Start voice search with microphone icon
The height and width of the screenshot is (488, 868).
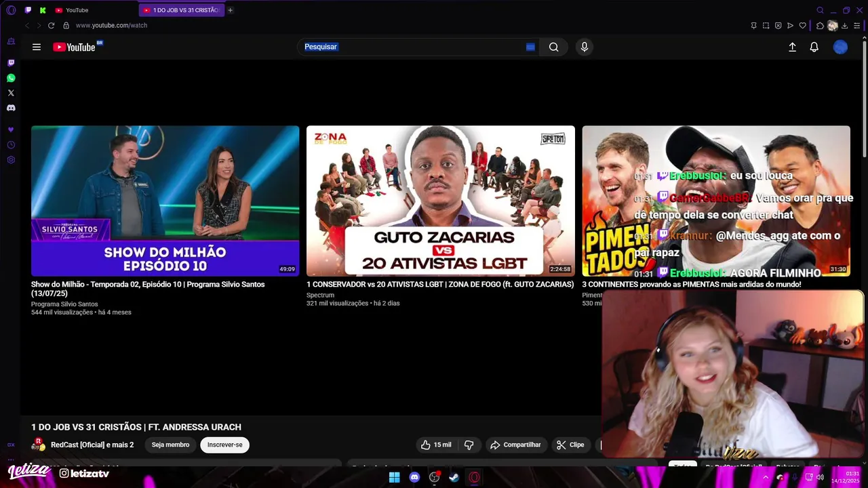[x=585, y=47]
